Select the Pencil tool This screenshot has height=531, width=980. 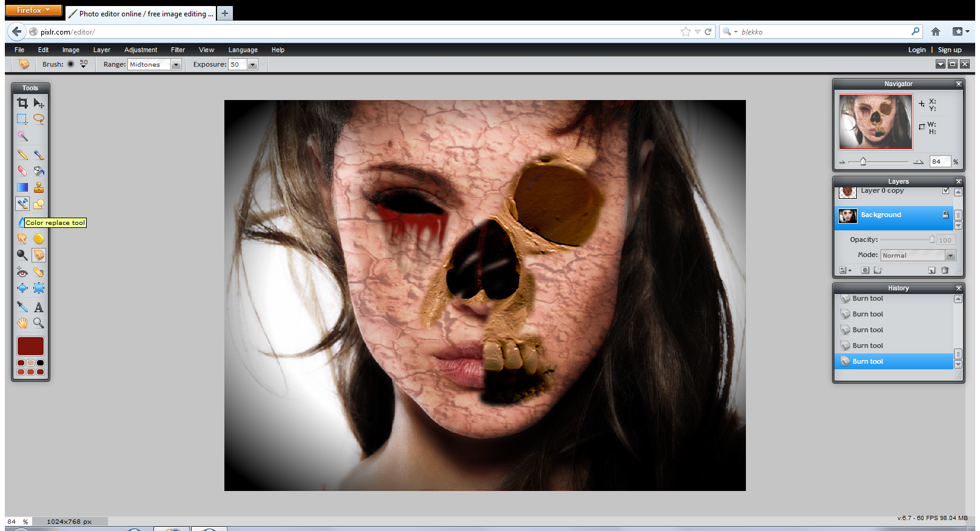click(22, 155)
